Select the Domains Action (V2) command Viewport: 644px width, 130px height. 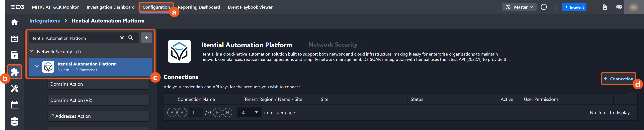(x=98, y=100)
